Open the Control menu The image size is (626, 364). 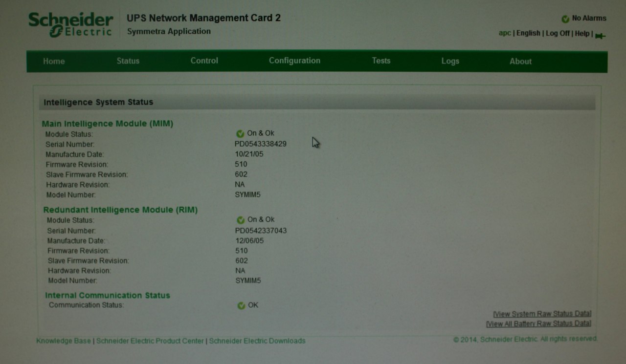coord(204,61)
